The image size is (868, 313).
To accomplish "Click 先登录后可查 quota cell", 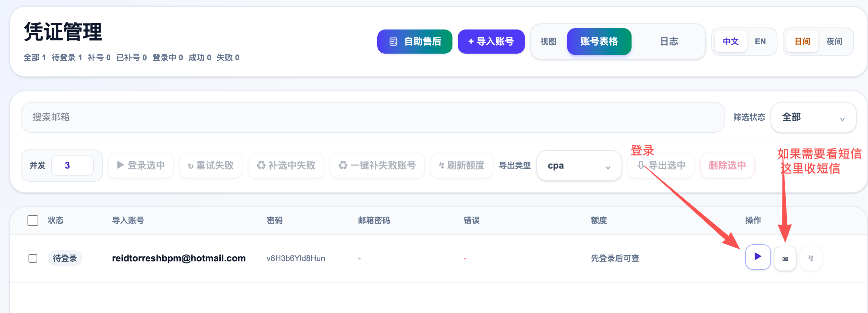I will tap(614, 258).
